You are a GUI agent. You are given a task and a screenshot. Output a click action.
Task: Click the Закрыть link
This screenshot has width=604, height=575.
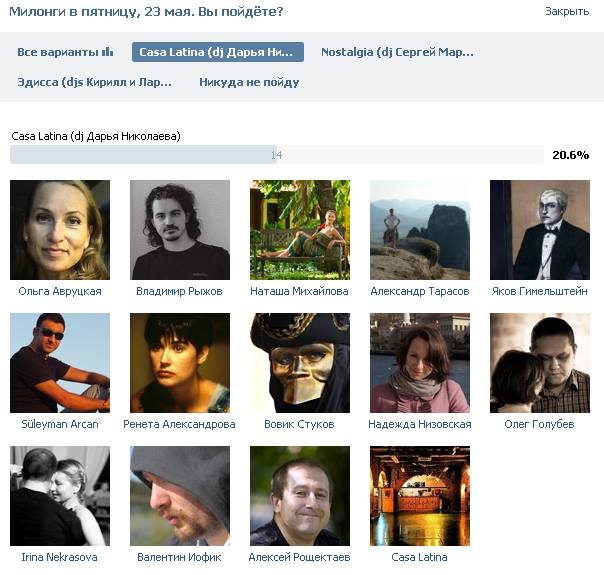567,12
